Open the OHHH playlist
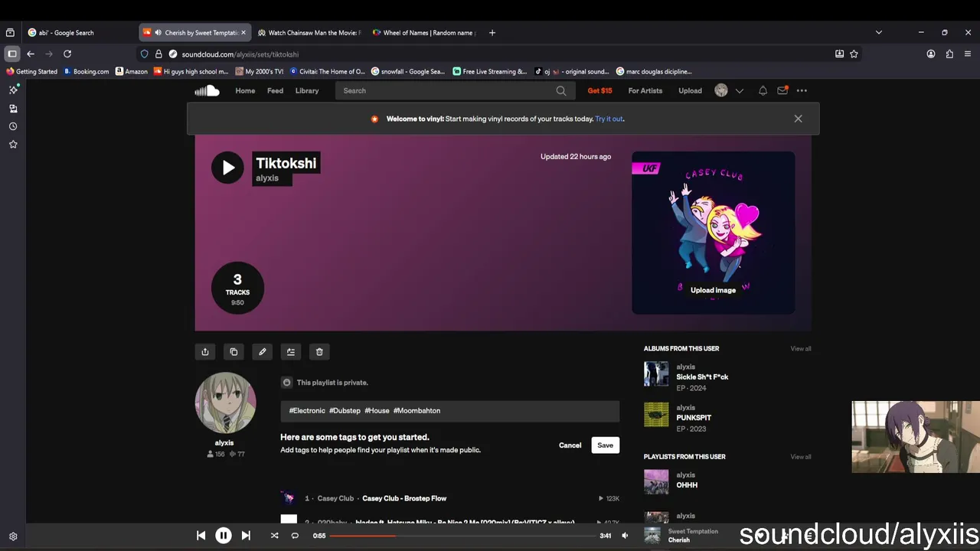Viewport: 980px width, 551px height. tap(687, 485)
